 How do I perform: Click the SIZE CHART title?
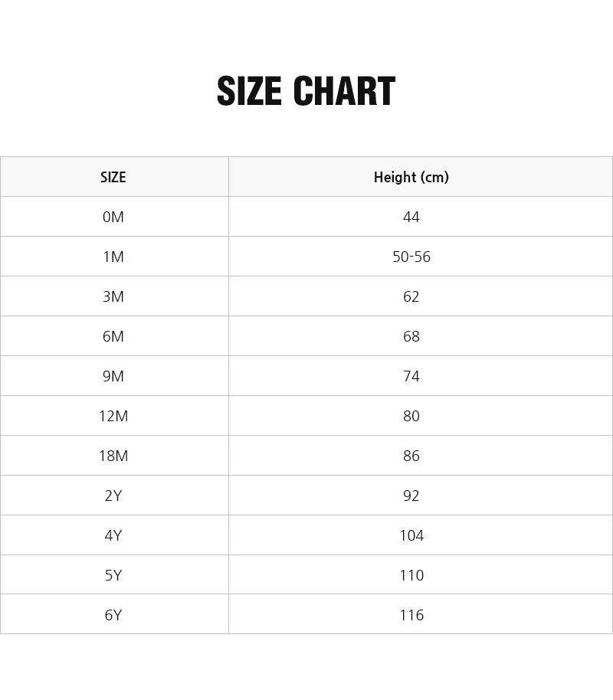[x=306, y=92]
